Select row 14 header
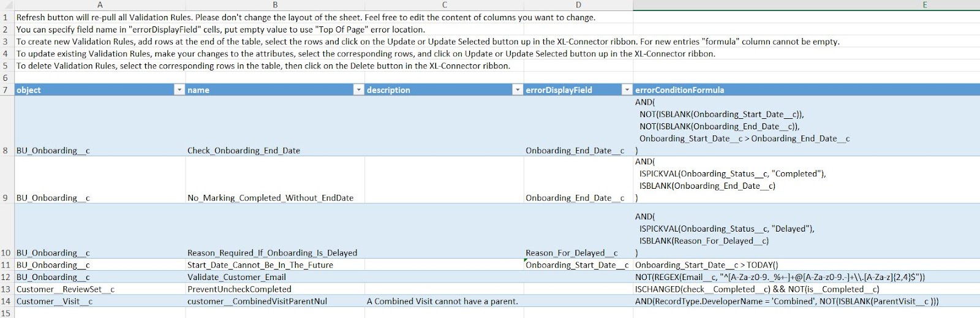This screenshot has width=980, height=318. pos(7,301)
